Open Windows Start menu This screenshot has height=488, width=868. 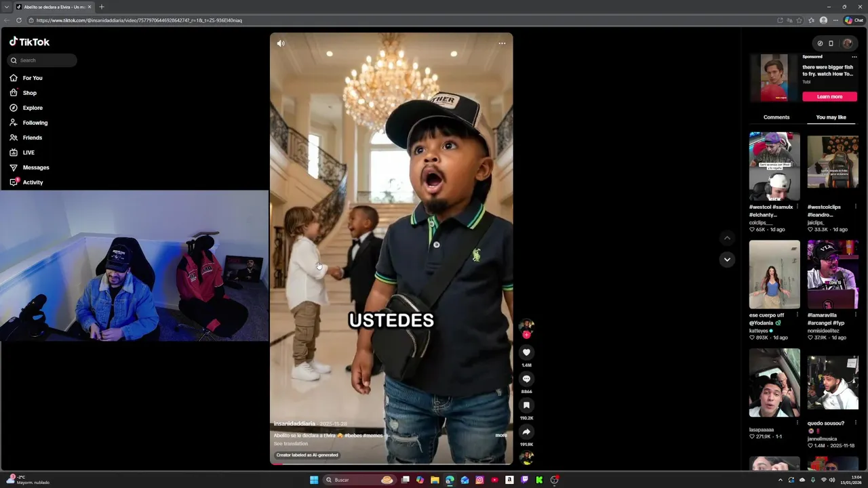pos(314,480)
